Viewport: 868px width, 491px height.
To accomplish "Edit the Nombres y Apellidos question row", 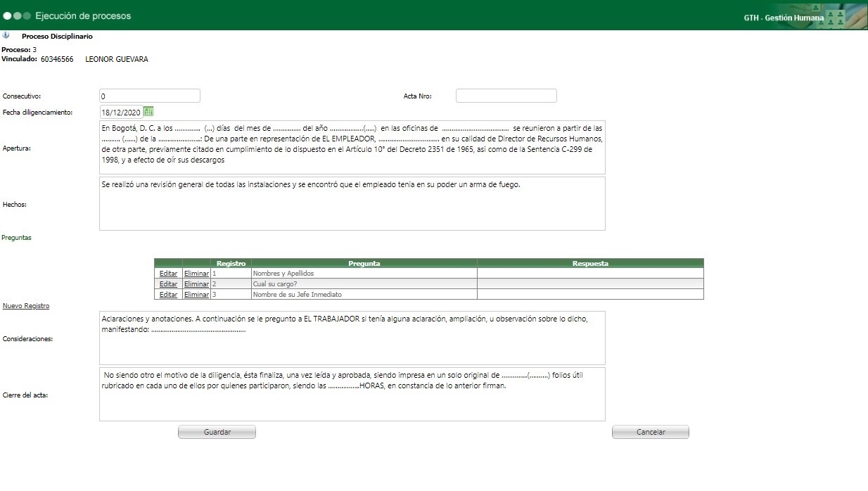I will (168, 274).
